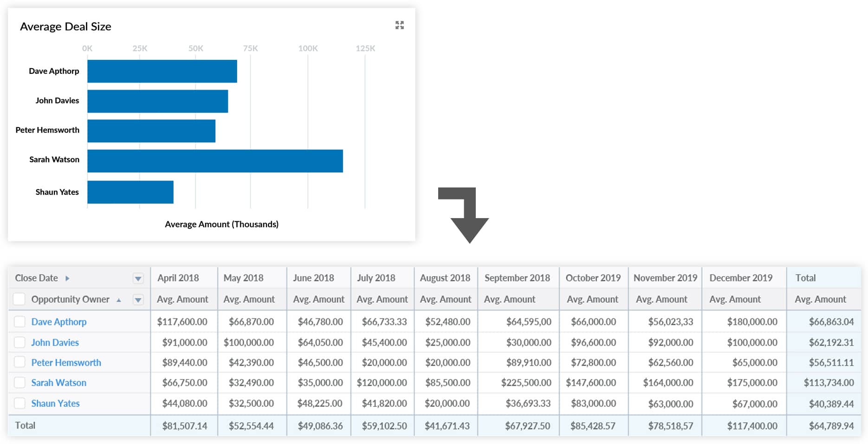The image size is (868, 444).
Task: Select the John Davies row checkbox
Action: (x=19, y=342)
